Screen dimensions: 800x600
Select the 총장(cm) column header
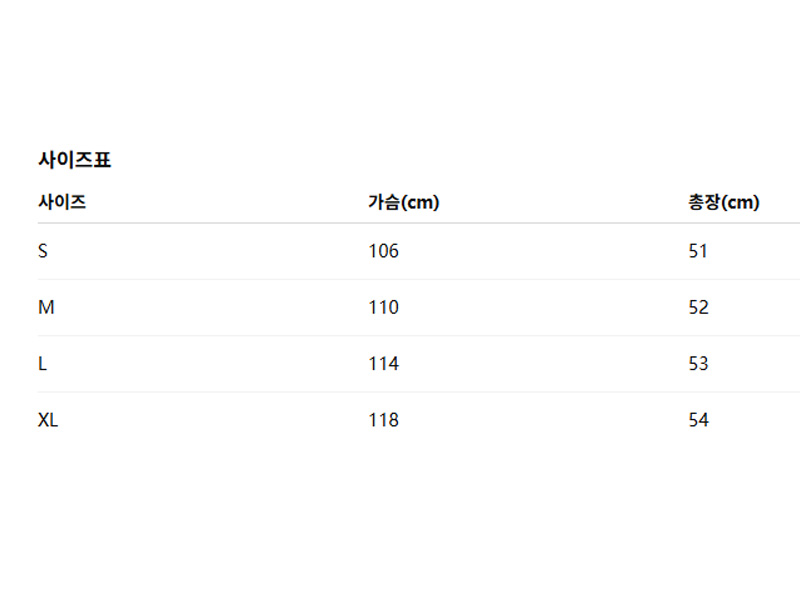pos(724,202)
